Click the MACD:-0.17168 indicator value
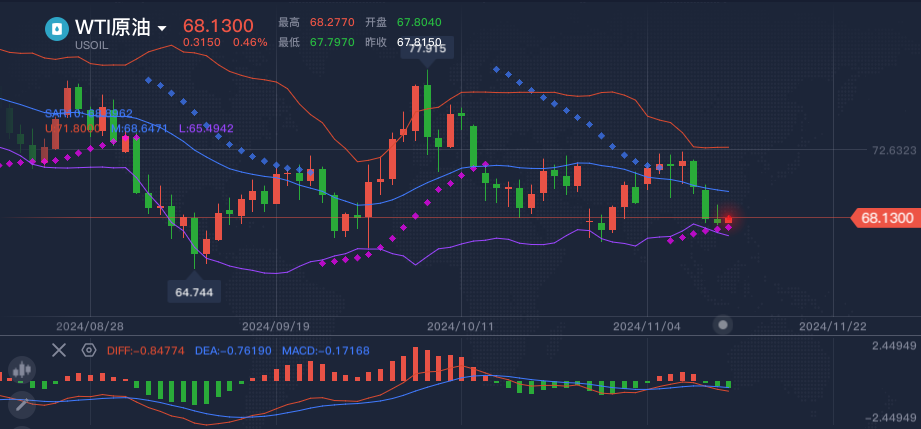 click(326, 351)
